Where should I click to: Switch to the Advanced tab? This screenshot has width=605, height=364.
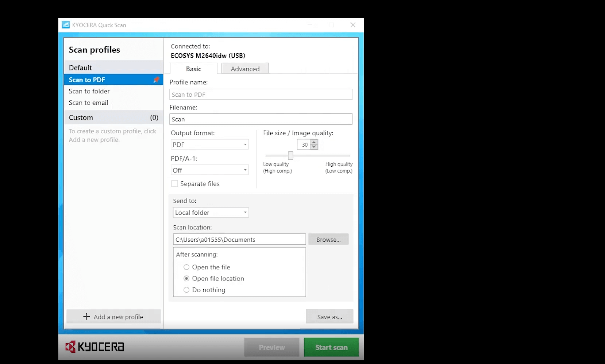pyautogui.click(x=245, y=69)
